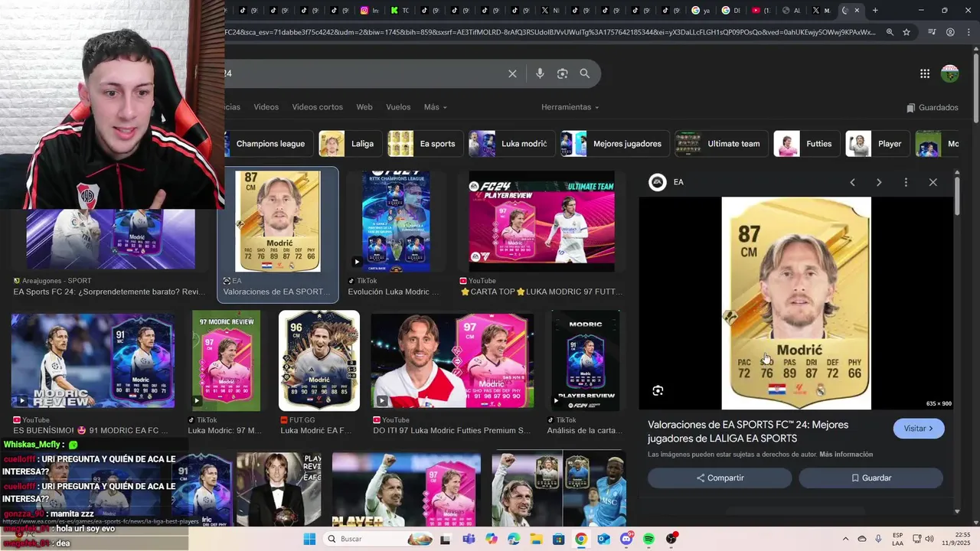This screenshot has width=980, height=551.
Task: Open the Guardados saved items
Action: (x=932, y=108)
